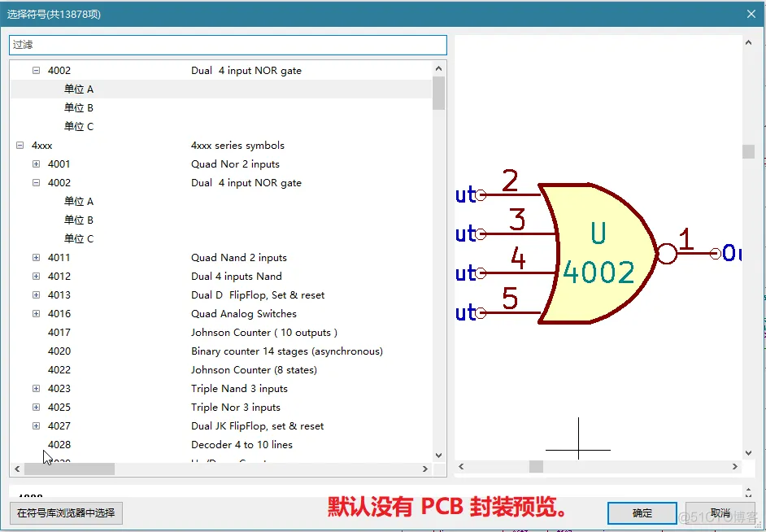The width and height of the screenshot is (766, 532).
Task: Collapse the topmost 4002 entry
Action: pos(36,70)
